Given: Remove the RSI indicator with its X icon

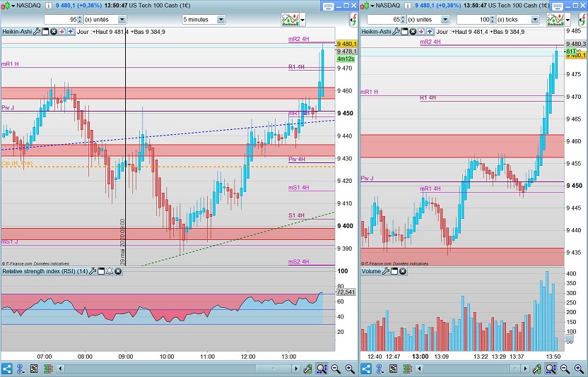Looking at the screenshot, I should coord(118,271).
